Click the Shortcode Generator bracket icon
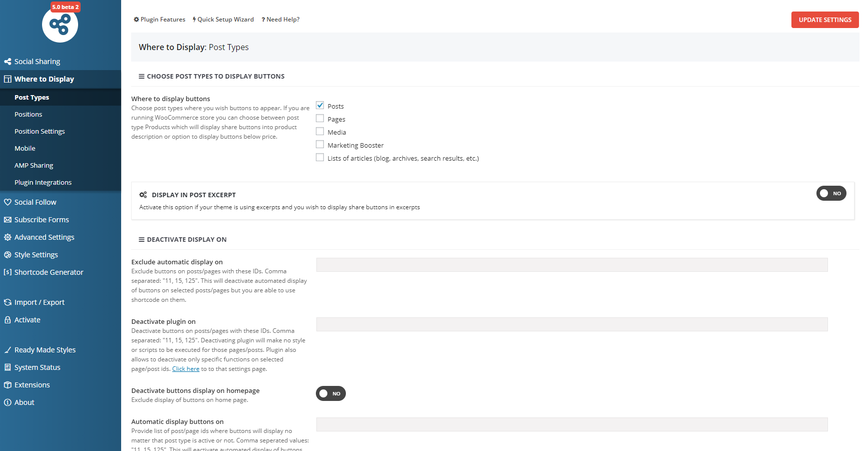Screen dimensions: 868x451 coord(8,272)
